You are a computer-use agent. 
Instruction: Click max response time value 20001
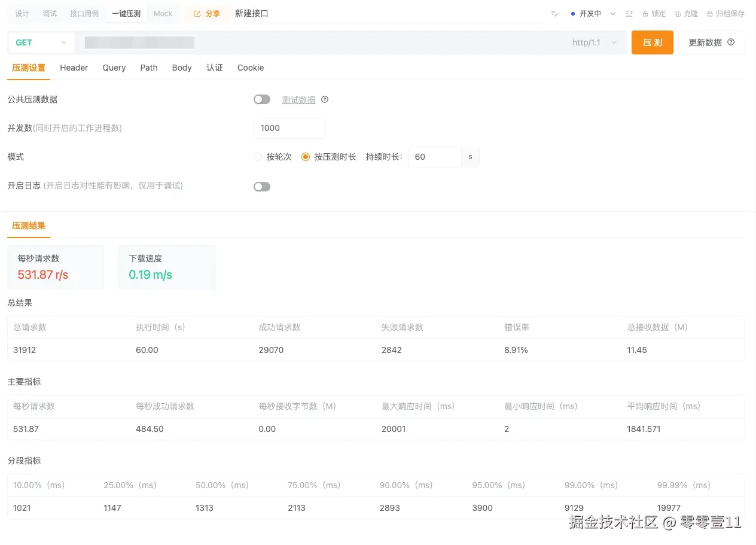[x=394, y=429]
